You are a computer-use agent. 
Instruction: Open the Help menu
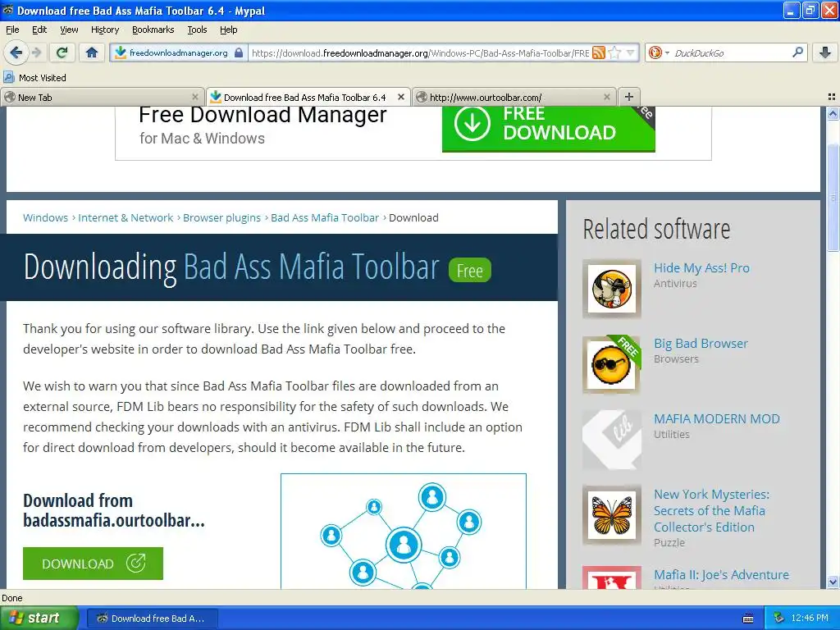tap(228, 30)
